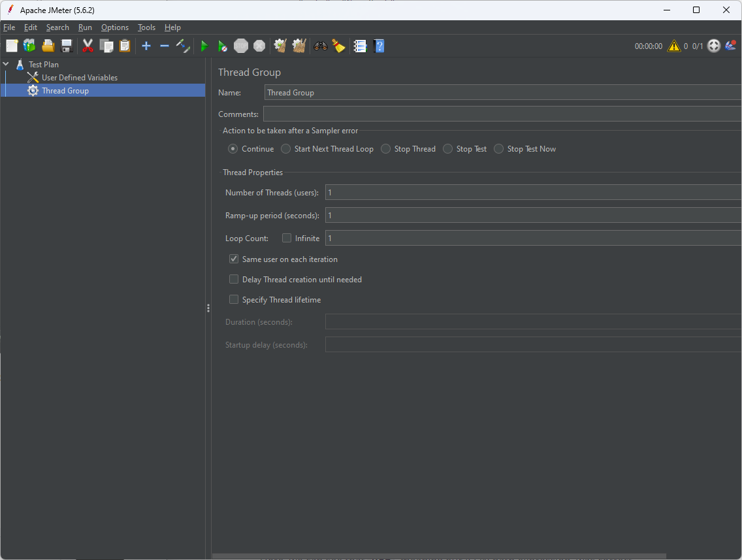Image resolution: width=742 pixels, height=560 pixels.
Task: Click the Open file folder icon
Action: 48,46
